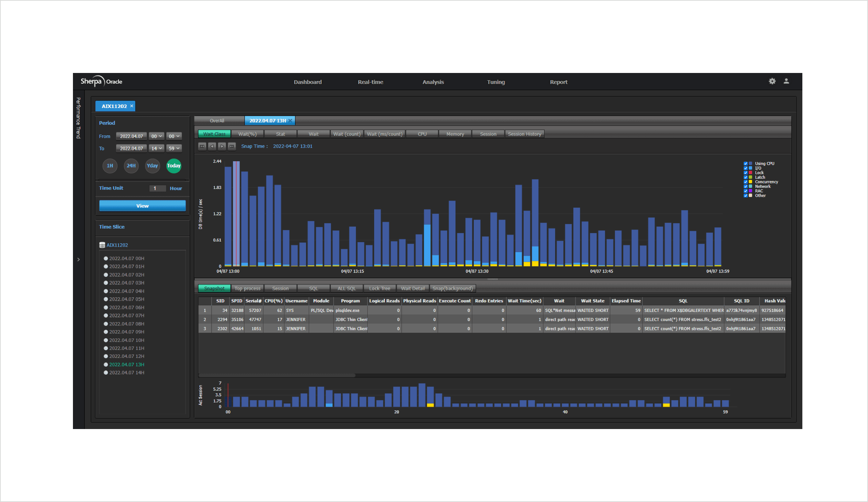Uncheck the Using CPU legend checkbox

745,164
